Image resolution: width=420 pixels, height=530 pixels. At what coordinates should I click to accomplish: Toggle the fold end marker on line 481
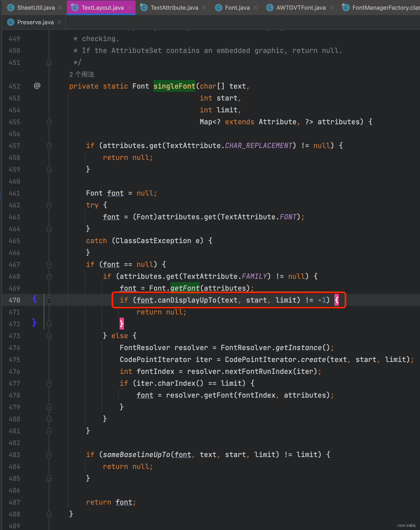coord(49,431)
